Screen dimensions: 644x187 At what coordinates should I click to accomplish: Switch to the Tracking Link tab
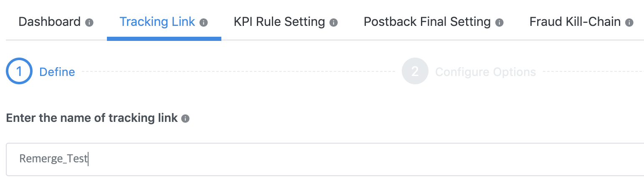(x=157, y=22)
